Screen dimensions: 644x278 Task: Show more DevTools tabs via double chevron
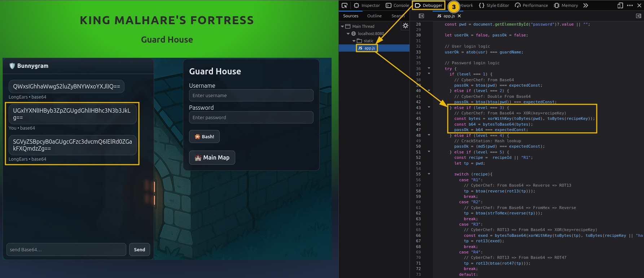pyautogui.click(x=586, y=5)
